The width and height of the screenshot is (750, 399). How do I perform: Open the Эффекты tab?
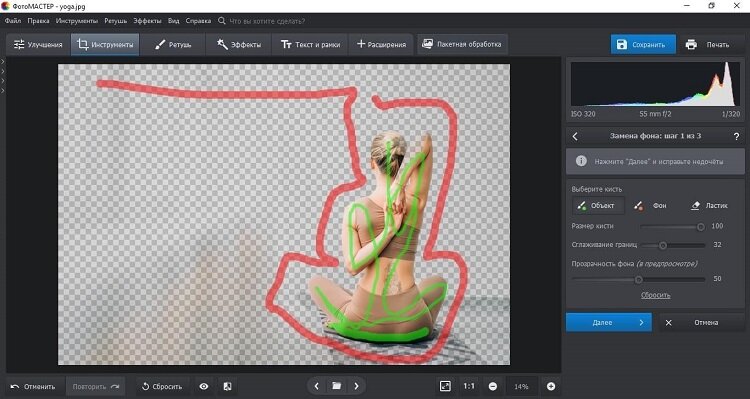point(238,44)
